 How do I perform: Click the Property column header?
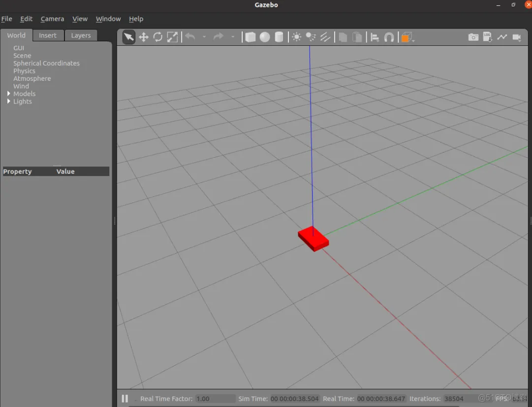pos(17,171)
